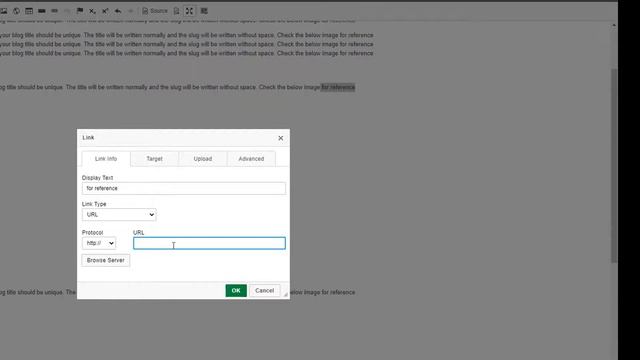The image size is (640, 360).
Task: Open the Advanced tab in Link dialog
Action: (251, 159)
